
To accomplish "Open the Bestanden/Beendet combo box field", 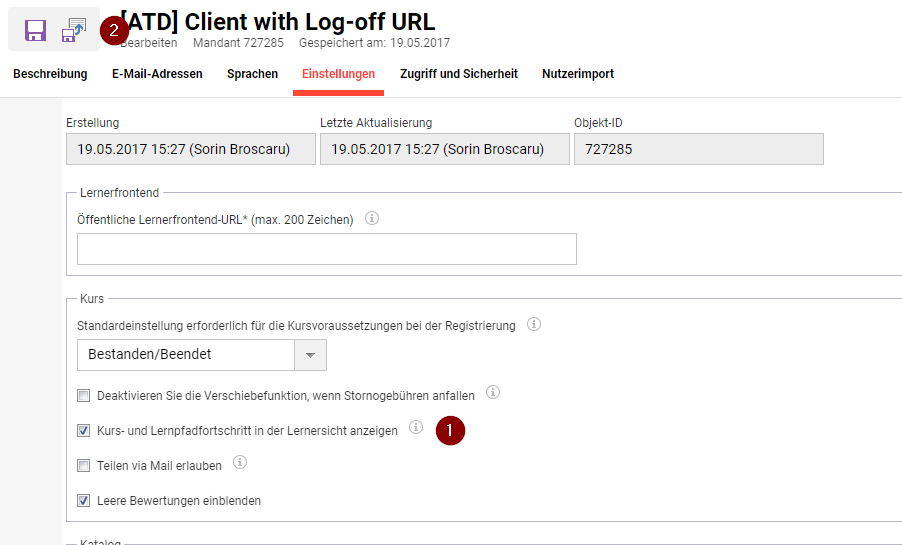I will pos(185,355).
